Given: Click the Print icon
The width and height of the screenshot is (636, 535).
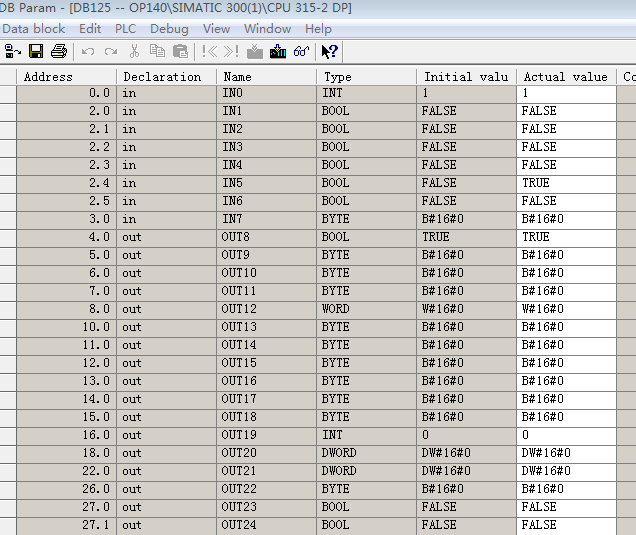Looking at the screenshot, I should pyautogui.click(x=59, y=52).
